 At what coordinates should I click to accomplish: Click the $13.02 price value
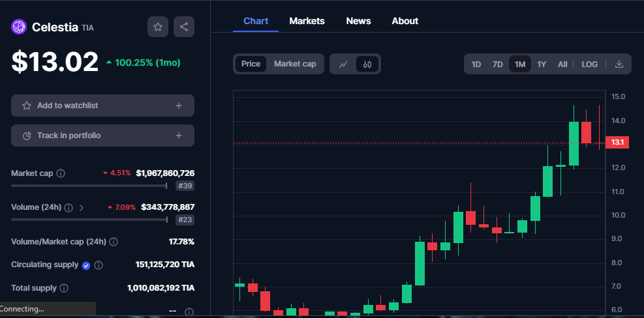[55, 63]
